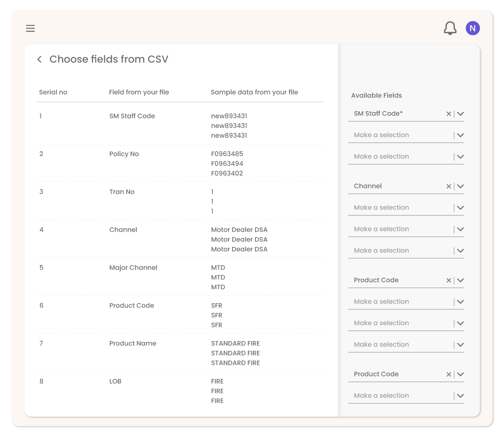Select the Major Channel field name

click(133, 267)
